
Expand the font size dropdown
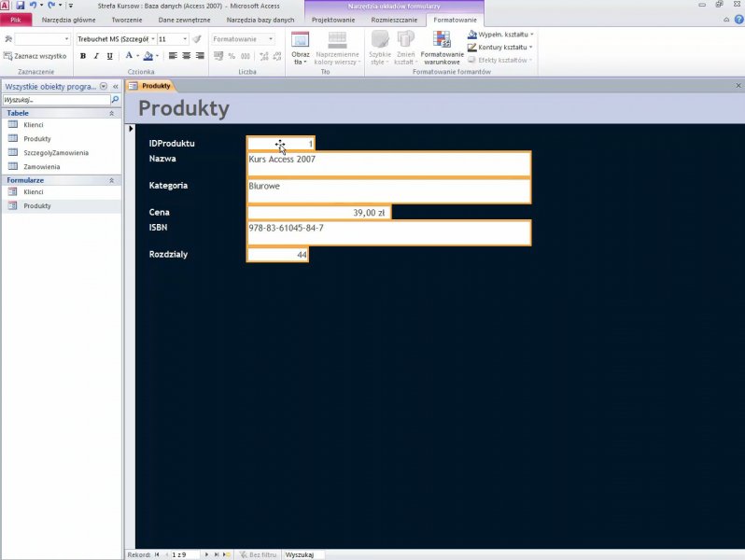pos(185,39)
